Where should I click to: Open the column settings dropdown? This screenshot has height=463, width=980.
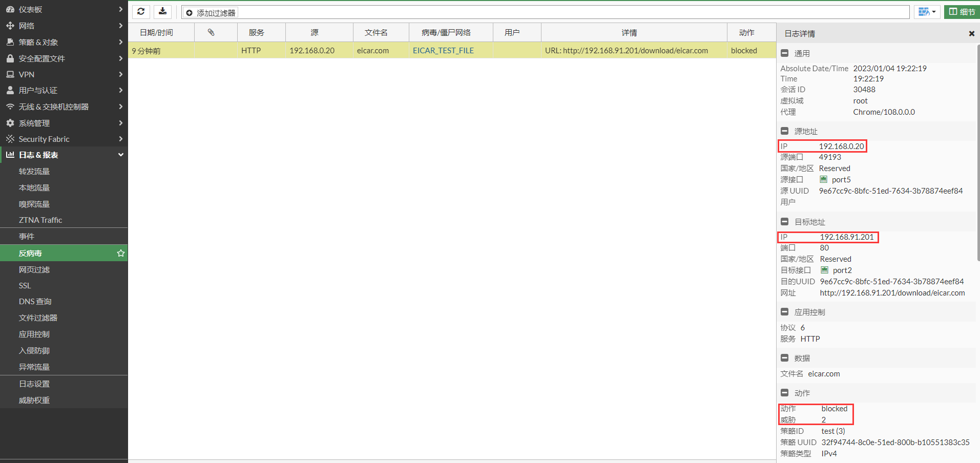927,12
